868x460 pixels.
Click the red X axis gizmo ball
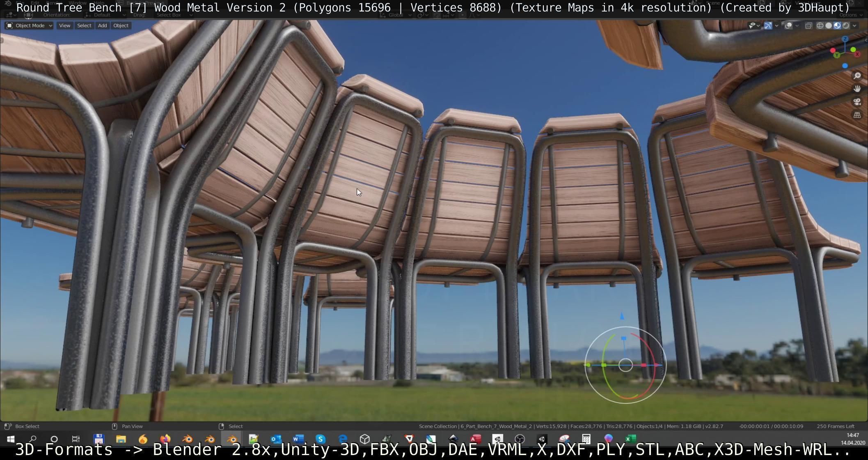857,54
